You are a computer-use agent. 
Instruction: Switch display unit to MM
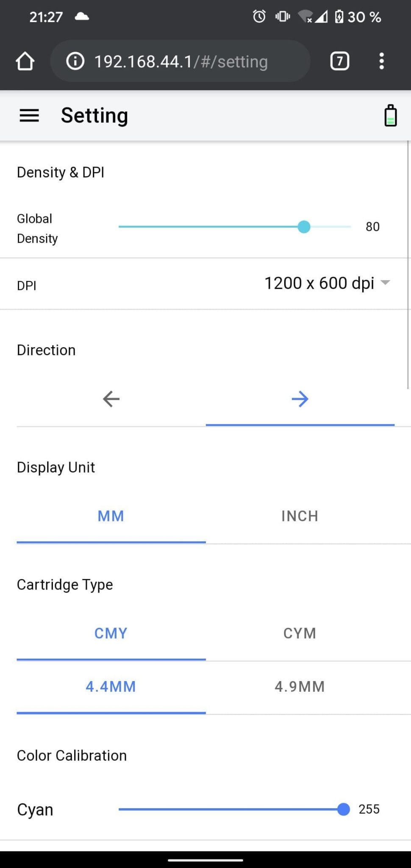[111, 516]
